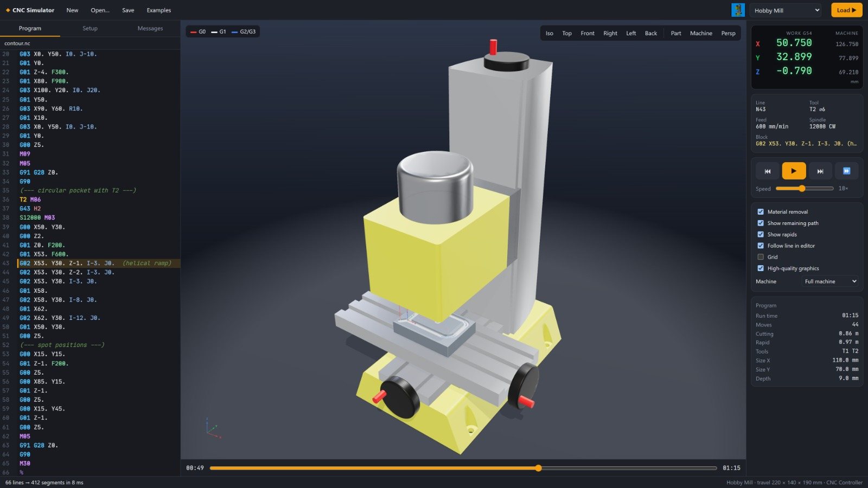Click the New menu item
Image resolution: width=868 pixels, height=488 pixels.
click(x=72, y=10)
